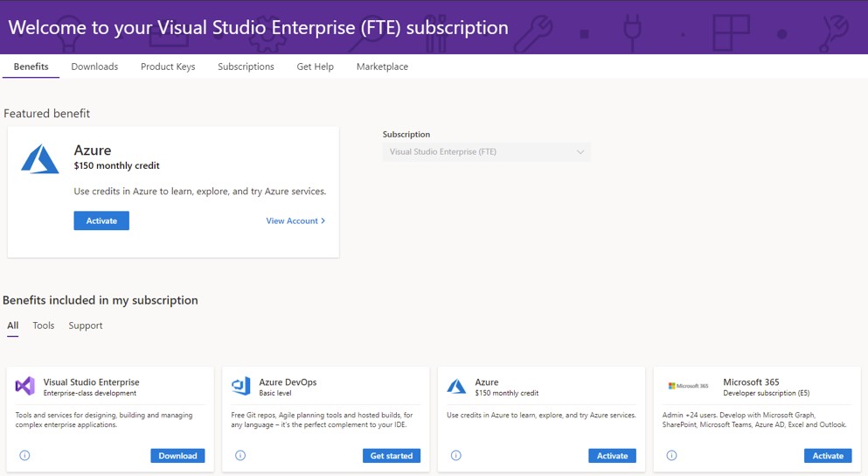Open info icon on Azure benefits card
868x476 pixels.
click(456, 456)
